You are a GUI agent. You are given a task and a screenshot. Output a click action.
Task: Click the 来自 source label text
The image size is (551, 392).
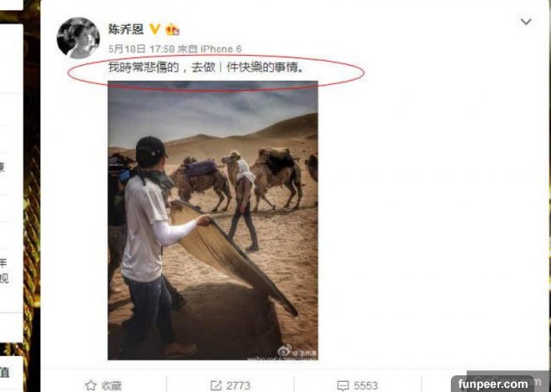pyautogui.click(x=187, y=48)
